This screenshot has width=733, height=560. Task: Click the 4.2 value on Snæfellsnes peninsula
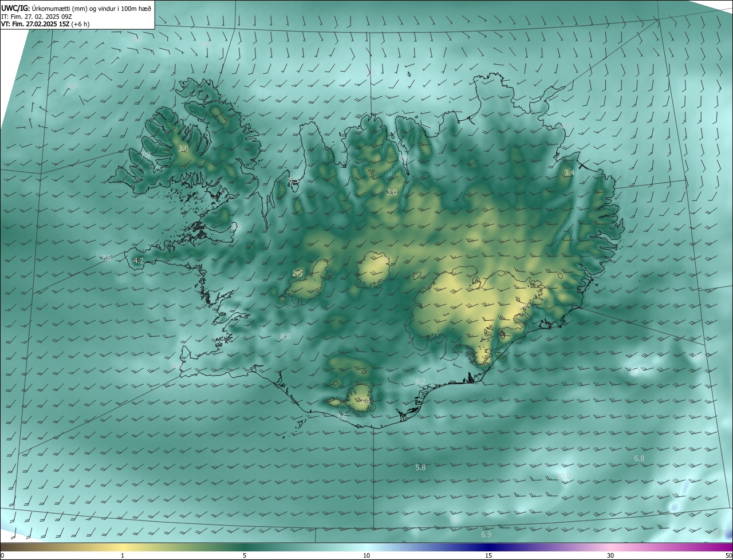(x=138, y=261)
